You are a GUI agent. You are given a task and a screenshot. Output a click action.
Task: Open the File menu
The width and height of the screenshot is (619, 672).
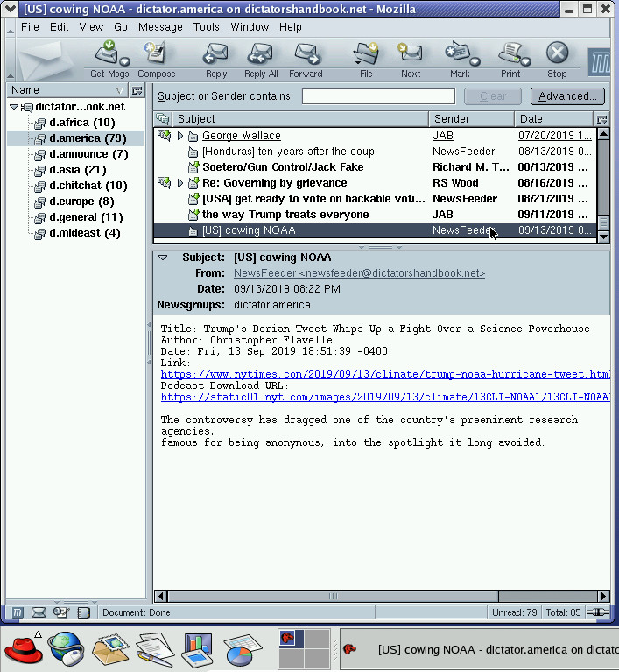(30, 27)
